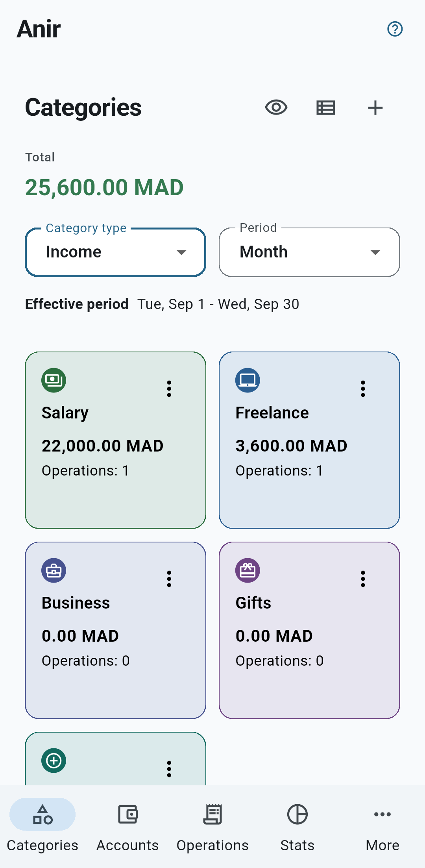Toggle amounts visibility with eye icon
Image resolution: width=425 pixels, height=868 pixels.
click(x=276, y=107)
